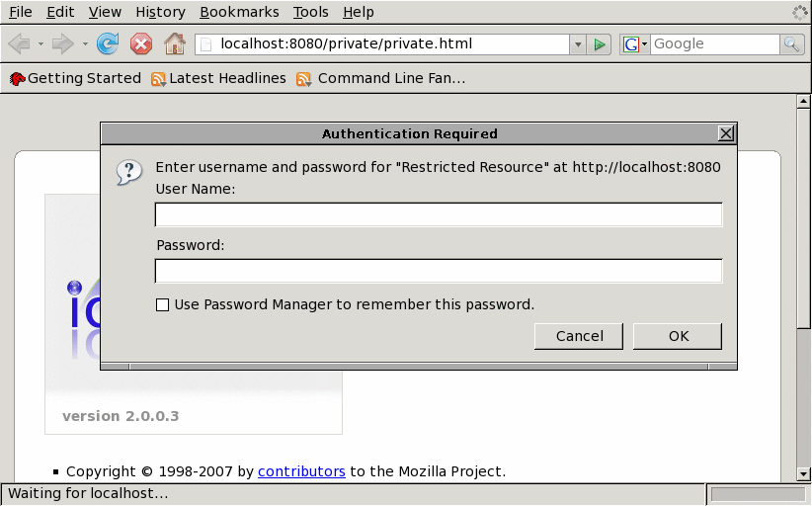The width and height of the screenshot is (812, 506).
Task: Go to the Home page icon
Action: pos(175,44)
